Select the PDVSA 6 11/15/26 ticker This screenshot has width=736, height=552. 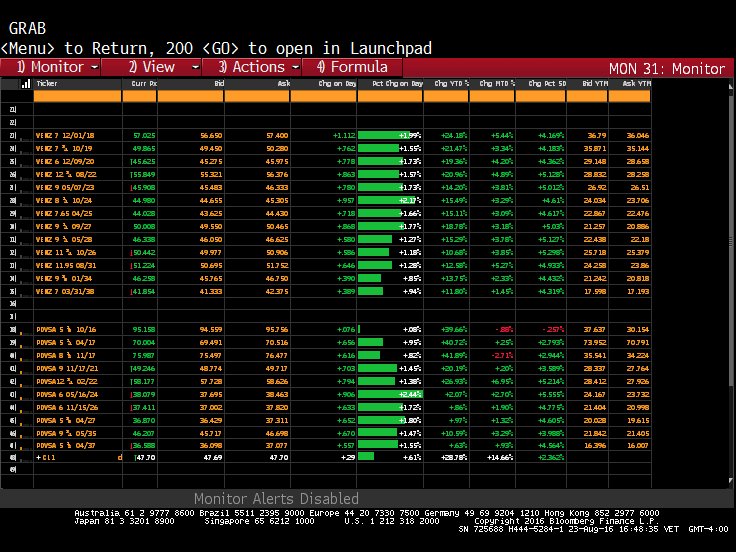coord(67,408)
